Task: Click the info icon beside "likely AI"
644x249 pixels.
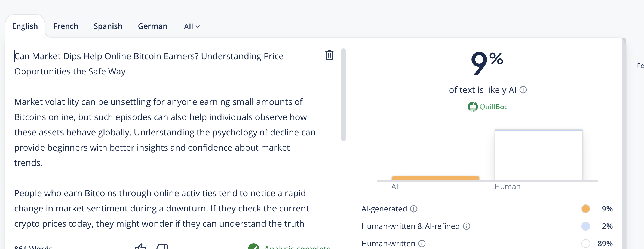Action: pyautogui.click(x=523, y=90)
